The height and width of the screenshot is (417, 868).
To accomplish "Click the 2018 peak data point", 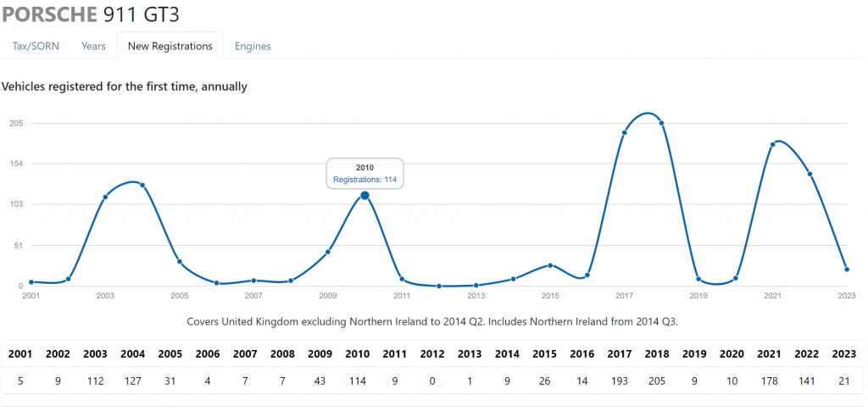I will (x=661, y=123).
